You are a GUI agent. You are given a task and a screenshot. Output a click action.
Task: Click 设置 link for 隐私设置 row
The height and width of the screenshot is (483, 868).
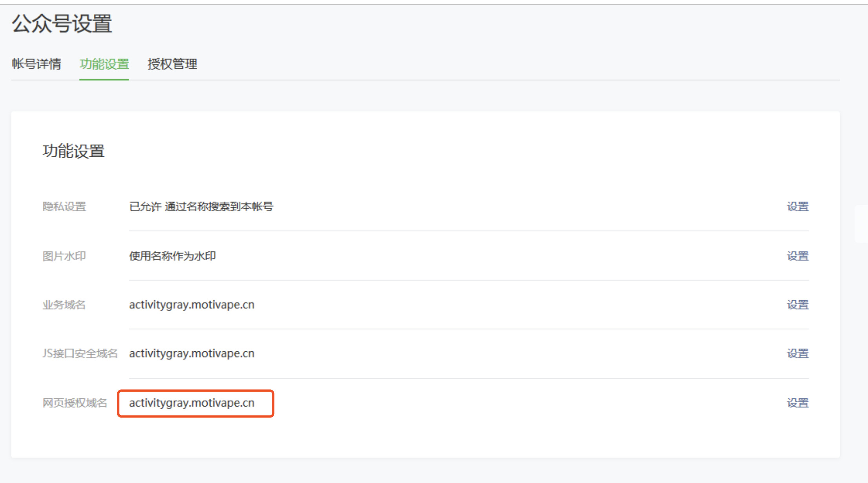pos(798,207)
